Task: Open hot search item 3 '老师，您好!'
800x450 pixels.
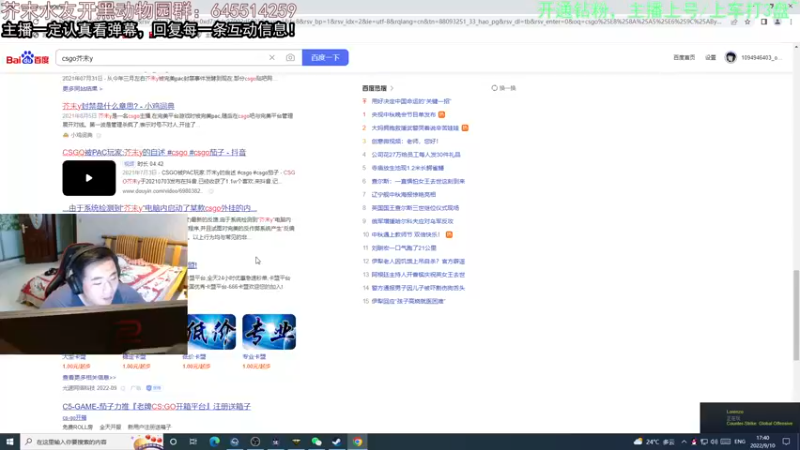Action: pyautogui.click(x=405, y=141)
